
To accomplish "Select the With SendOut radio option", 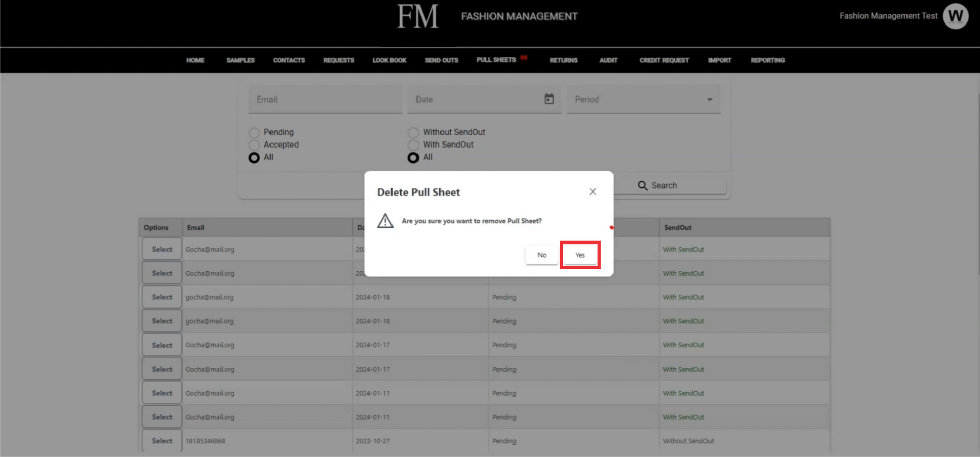I will (413, 145).
